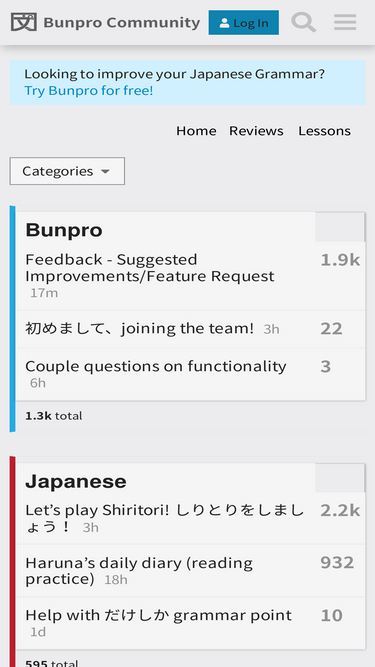Open the hamburger menu icon
Image resolution: width=375 pixels, height=667 pixels.
(x=345, y=22)
